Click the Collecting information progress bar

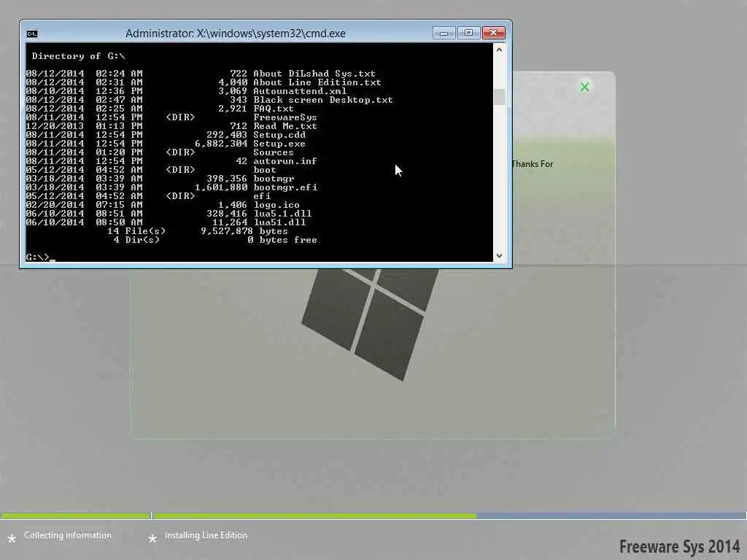[76, 516]
